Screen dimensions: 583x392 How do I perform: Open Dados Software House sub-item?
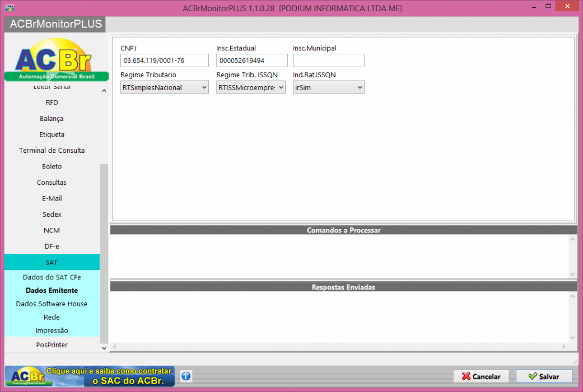pyautogui.click(x=52, y=304)
